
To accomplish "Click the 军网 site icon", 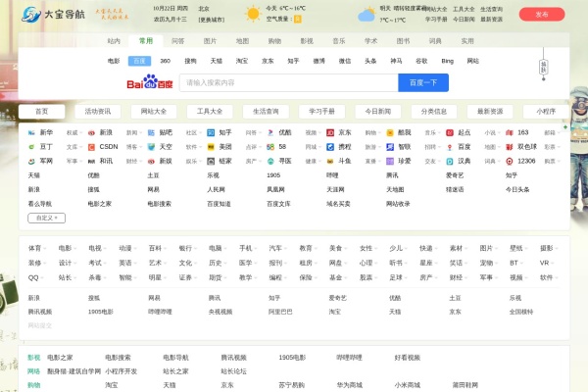I will point(31,162).
